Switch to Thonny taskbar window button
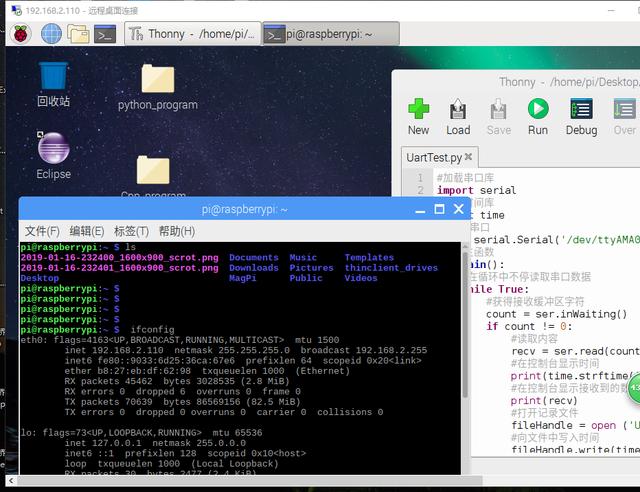This screenshot has width=640, height=492. click(x=192, y=33)
